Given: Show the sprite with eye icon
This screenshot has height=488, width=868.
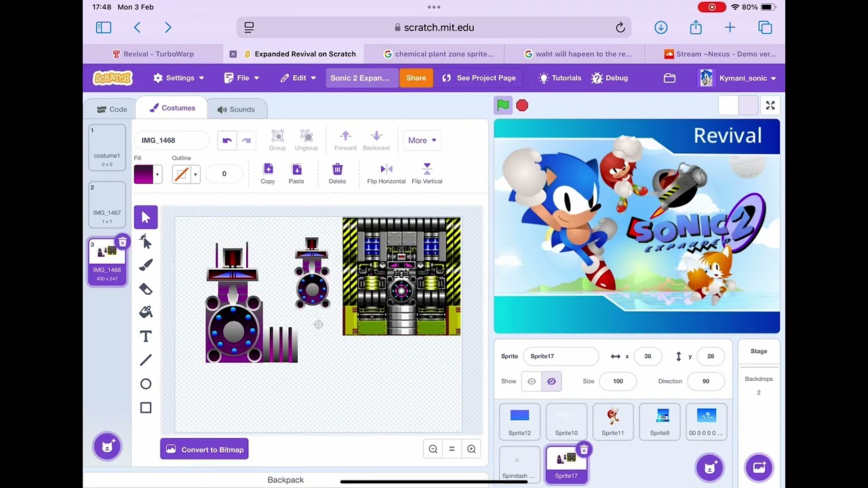Looking at the screenshot, I should 532,382.
